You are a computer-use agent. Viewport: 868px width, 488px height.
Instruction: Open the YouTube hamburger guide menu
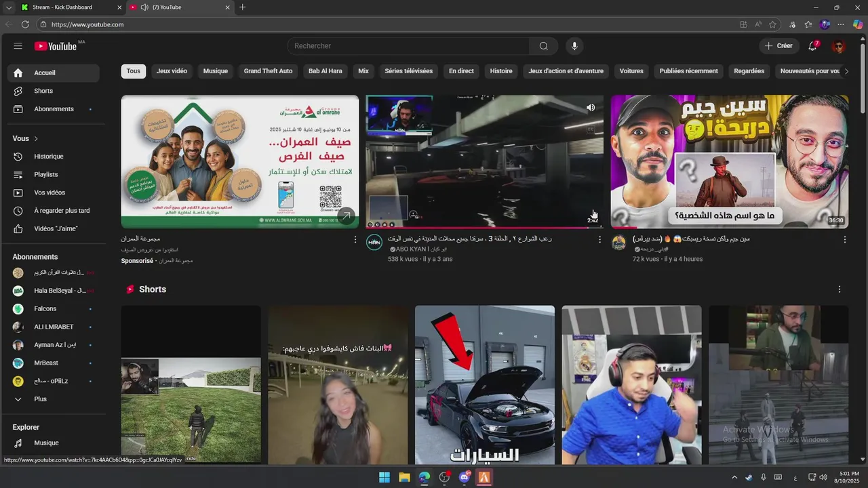tap(18, 46)
